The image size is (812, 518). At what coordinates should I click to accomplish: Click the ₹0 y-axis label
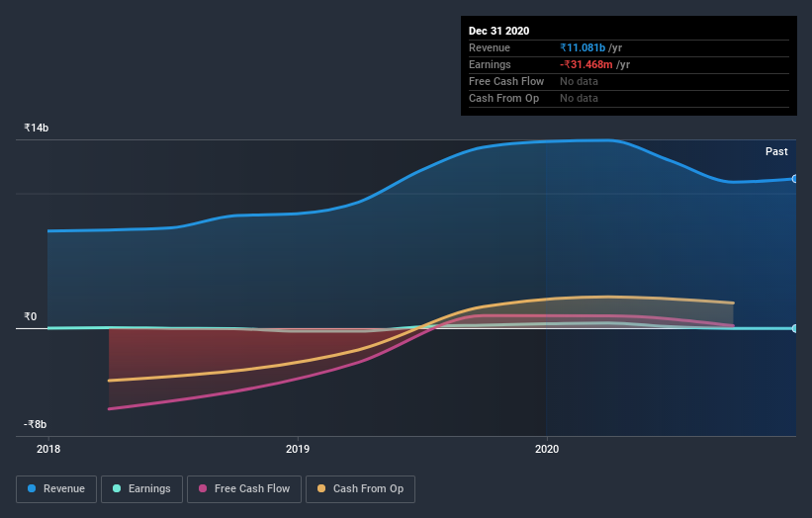30,316
